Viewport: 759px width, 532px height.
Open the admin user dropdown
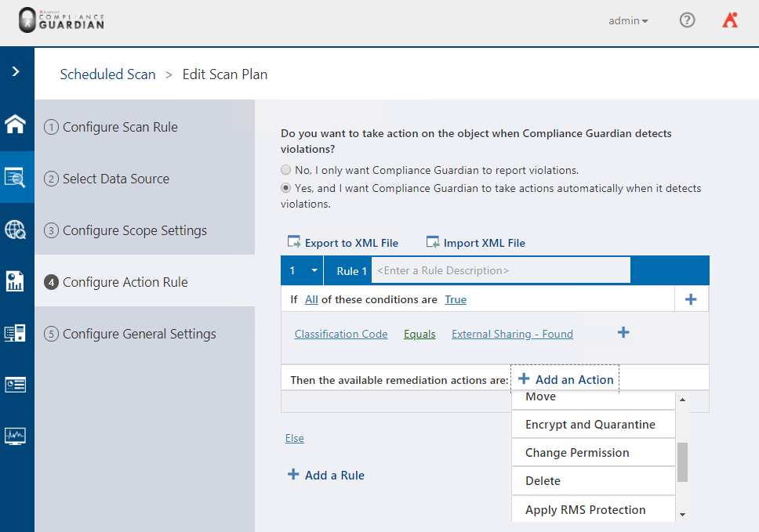pos(628,21)
